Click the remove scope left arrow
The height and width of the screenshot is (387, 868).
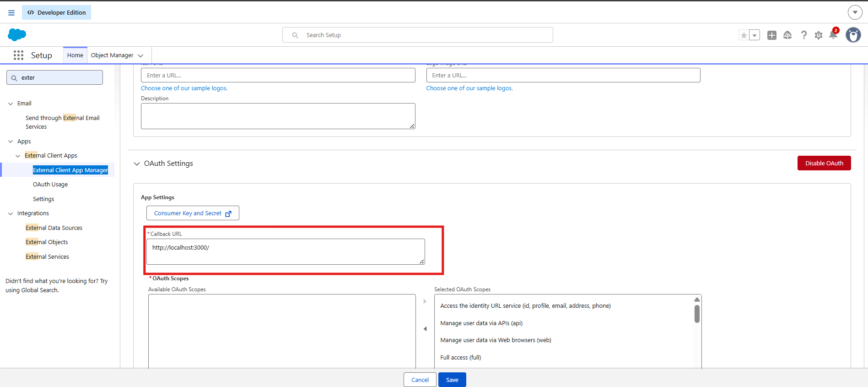tap(425, 329)
